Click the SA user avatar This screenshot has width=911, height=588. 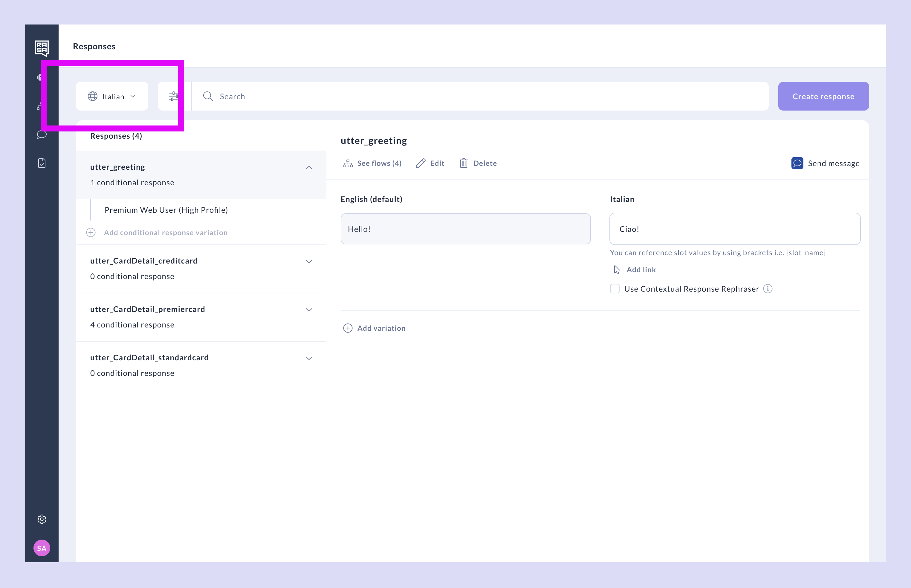[42, 548]
